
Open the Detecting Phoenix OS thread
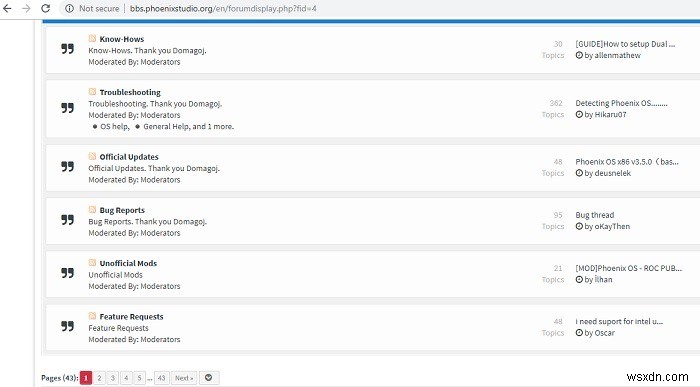(621, 103)
